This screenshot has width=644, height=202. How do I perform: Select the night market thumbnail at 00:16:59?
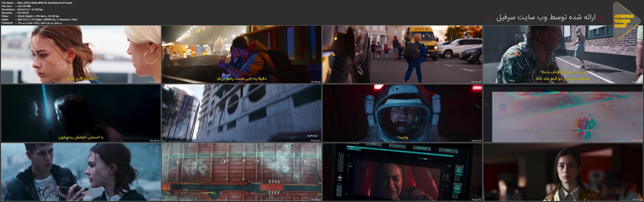point(242,54)
